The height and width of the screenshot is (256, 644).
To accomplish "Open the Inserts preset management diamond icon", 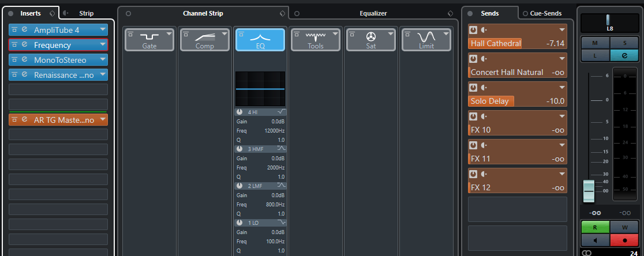I will click(x=52, y=13).
